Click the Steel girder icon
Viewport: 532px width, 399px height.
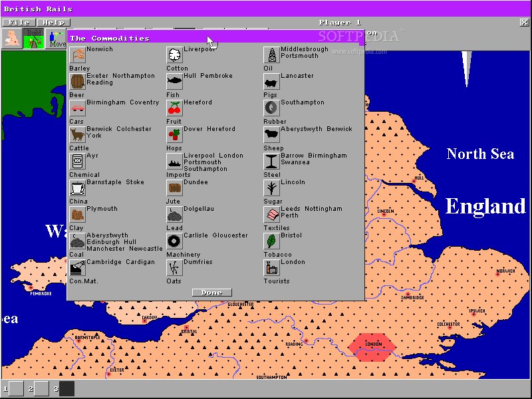click(x=272, y=162)
